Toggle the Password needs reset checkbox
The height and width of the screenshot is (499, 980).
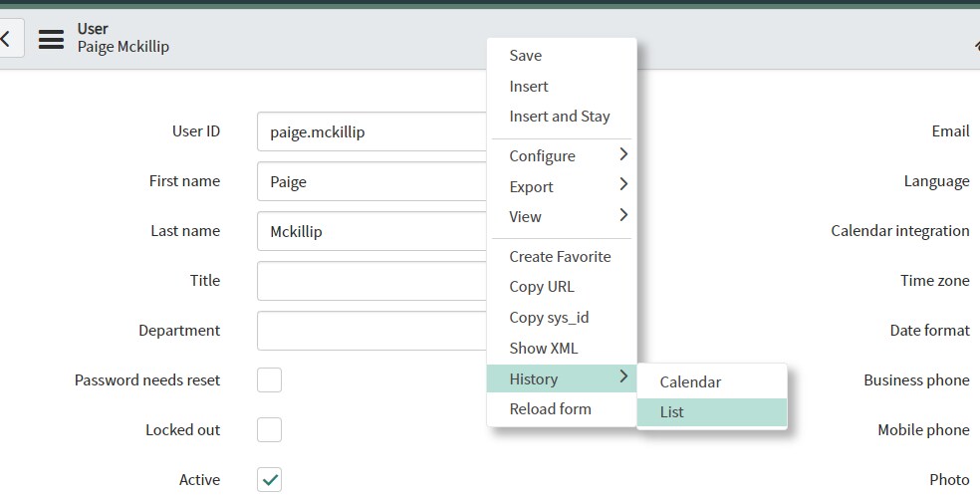click(x=269, y=380)
